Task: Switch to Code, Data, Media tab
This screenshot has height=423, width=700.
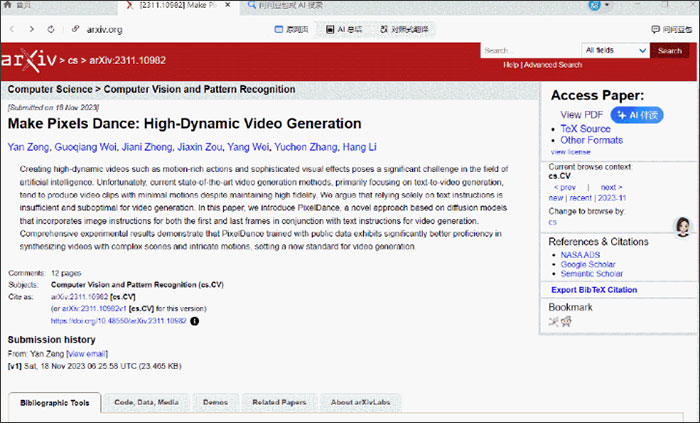Action: (x=146, y=402)
